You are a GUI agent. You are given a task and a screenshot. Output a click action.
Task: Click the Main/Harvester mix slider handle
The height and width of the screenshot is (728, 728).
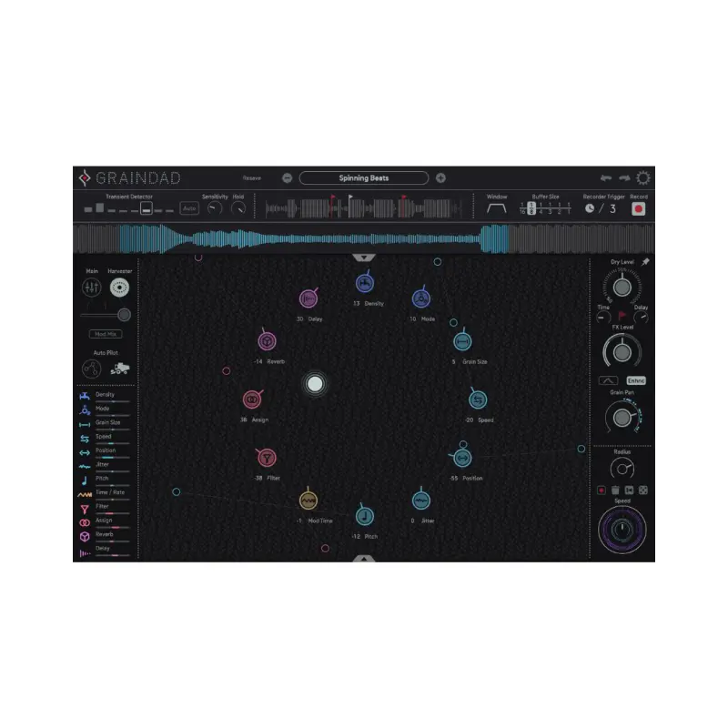tap(124, 315)
